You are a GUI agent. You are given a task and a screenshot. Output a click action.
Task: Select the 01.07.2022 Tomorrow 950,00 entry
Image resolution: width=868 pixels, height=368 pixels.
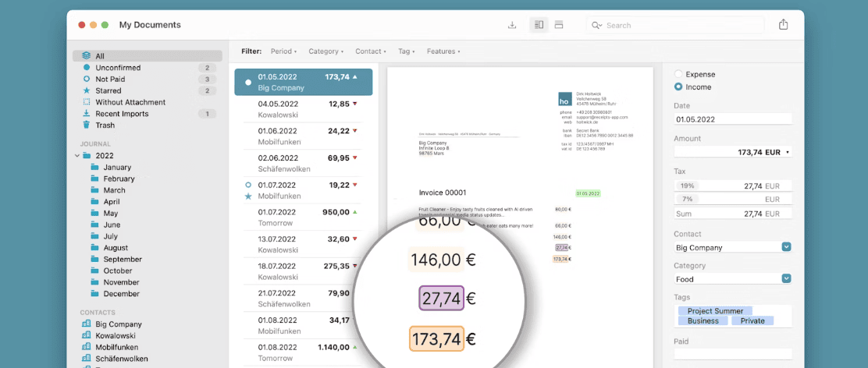(304, 218)
